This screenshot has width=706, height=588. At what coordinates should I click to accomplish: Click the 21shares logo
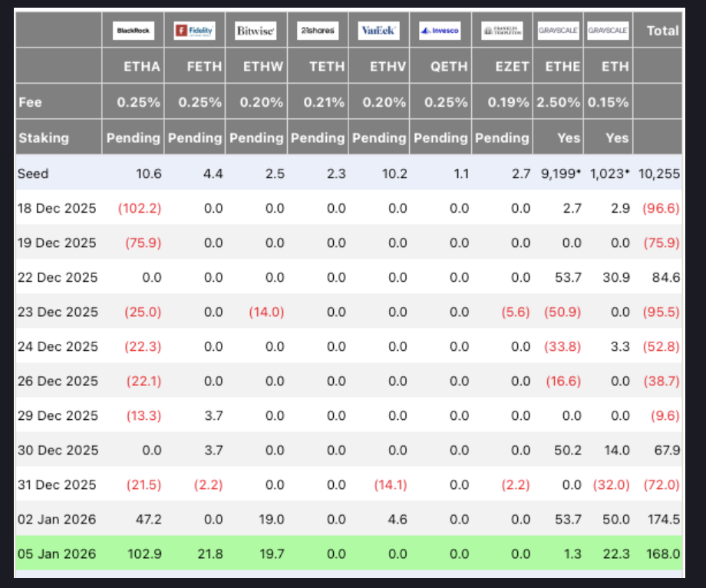point(317,31)
